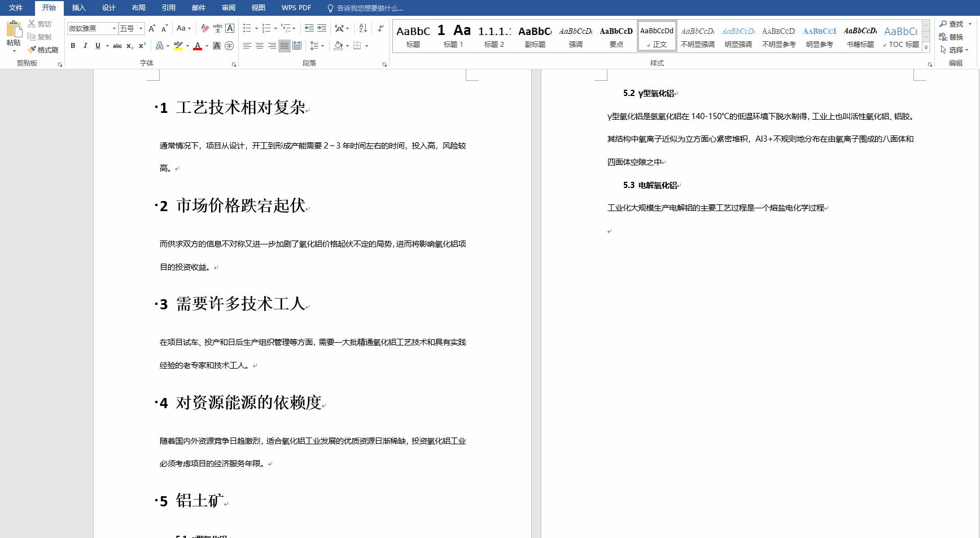The image size is (980, 538).
Task: Apply the 标题 1 style
Action: point(453,36)
